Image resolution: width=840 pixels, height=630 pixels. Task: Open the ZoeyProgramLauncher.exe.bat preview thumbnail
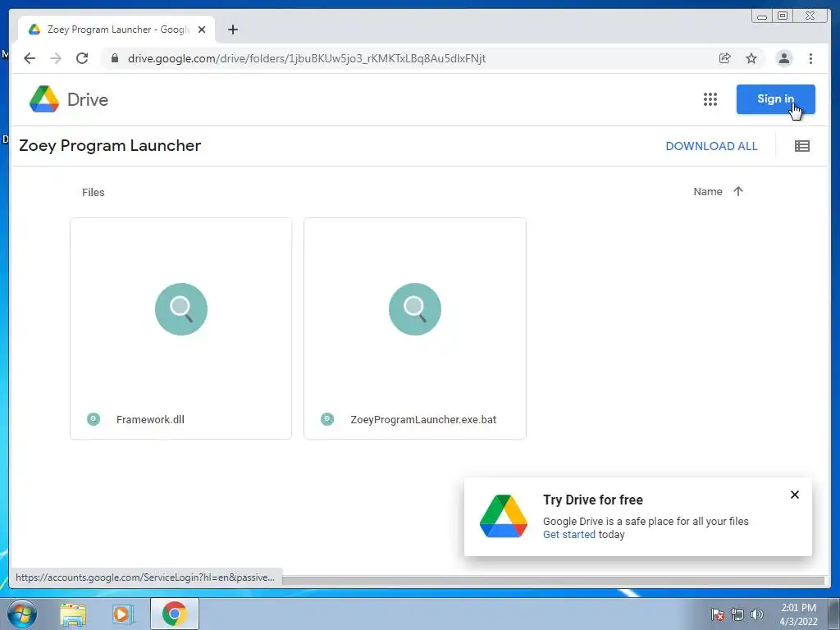pyautogui.click(x=415, y=309)
